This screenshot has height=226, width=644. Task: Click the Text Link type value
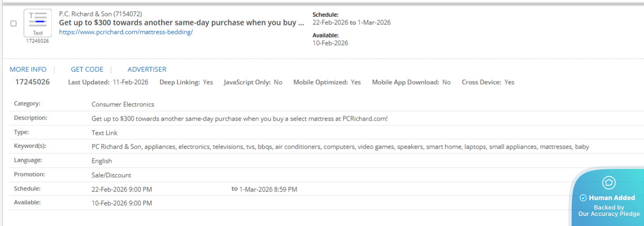105,133
